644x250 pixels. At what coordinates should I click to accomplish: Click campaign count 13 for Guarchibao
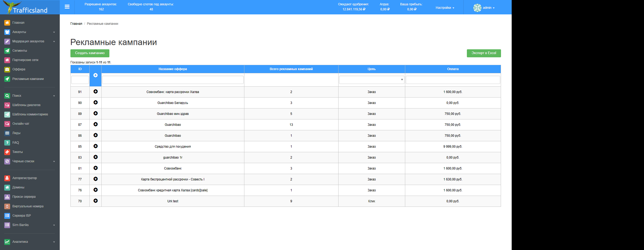pos(291,125)
